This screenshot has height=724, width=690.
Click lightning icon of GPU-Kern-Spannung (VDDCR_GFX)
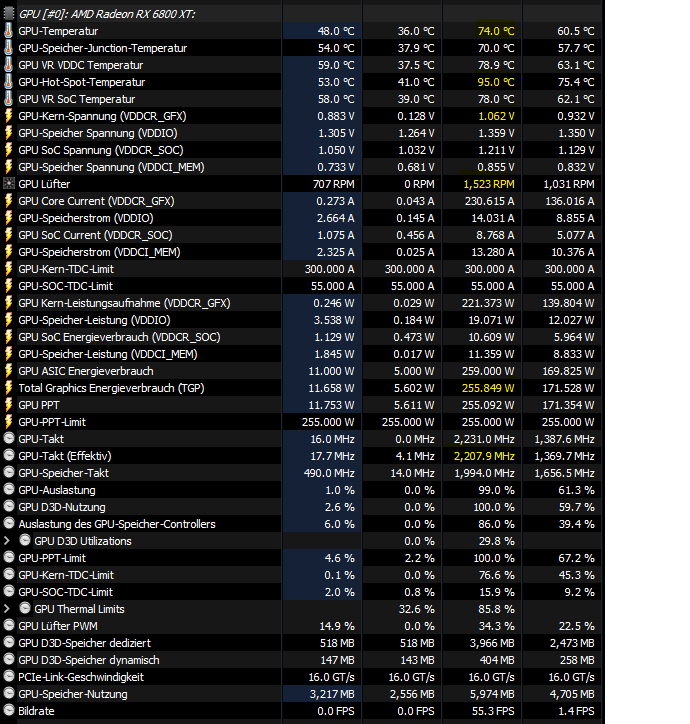pos(8,116)
